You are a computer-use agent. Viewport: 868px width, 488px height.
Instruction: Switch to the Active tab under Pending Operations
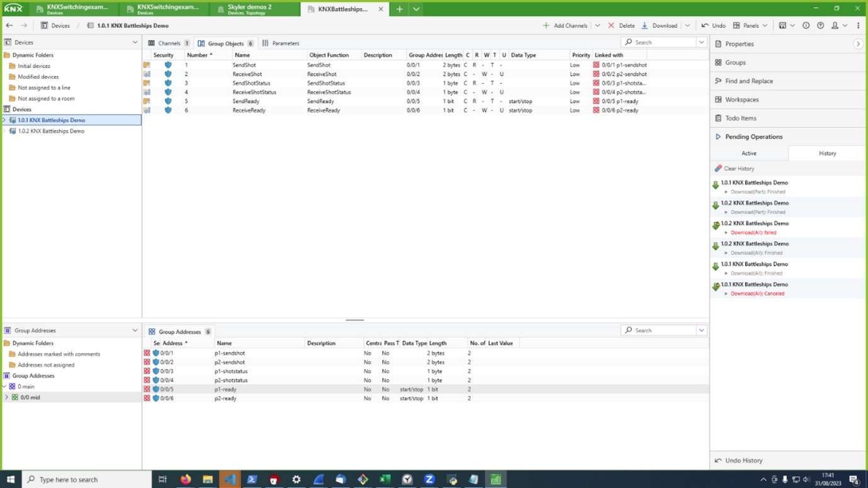coord(748,153)
